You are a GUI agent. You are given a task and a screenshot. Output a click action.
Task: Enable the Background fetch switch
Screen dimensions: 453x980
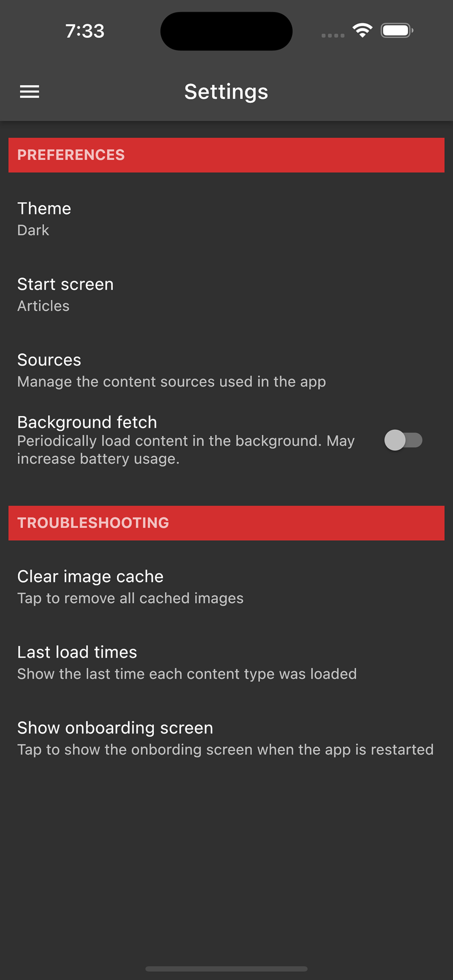point(403,440)
